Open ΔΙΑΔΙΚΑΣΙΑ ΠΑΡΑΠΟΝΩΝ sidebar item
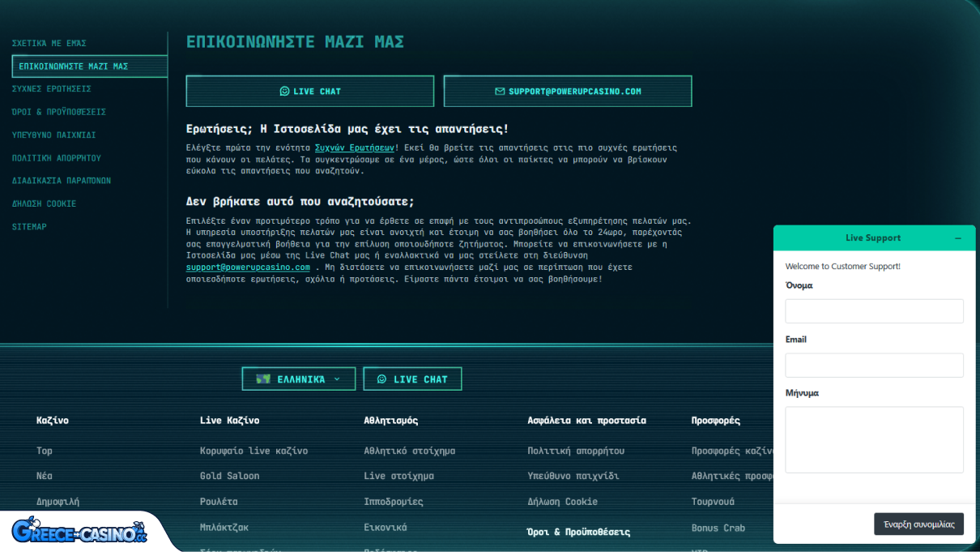This screenshot has width=980, height=552. (62, 181)
